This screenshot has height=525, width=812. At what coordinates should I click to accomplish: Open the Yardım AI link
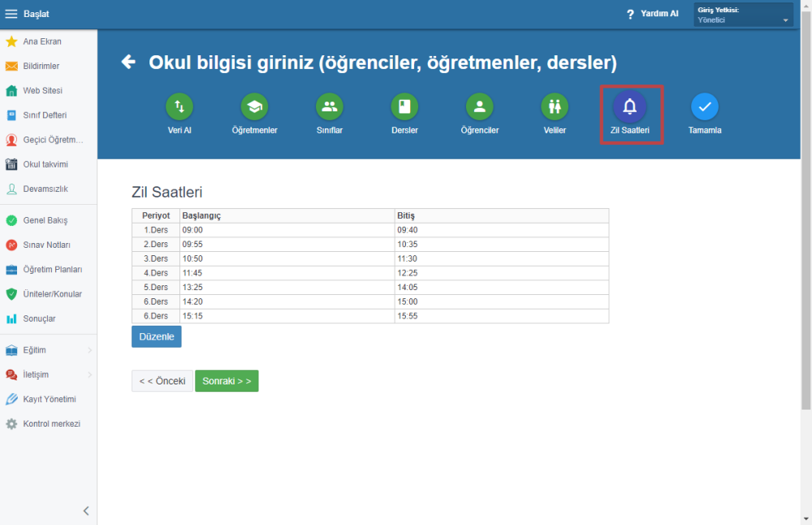[659, 14]
